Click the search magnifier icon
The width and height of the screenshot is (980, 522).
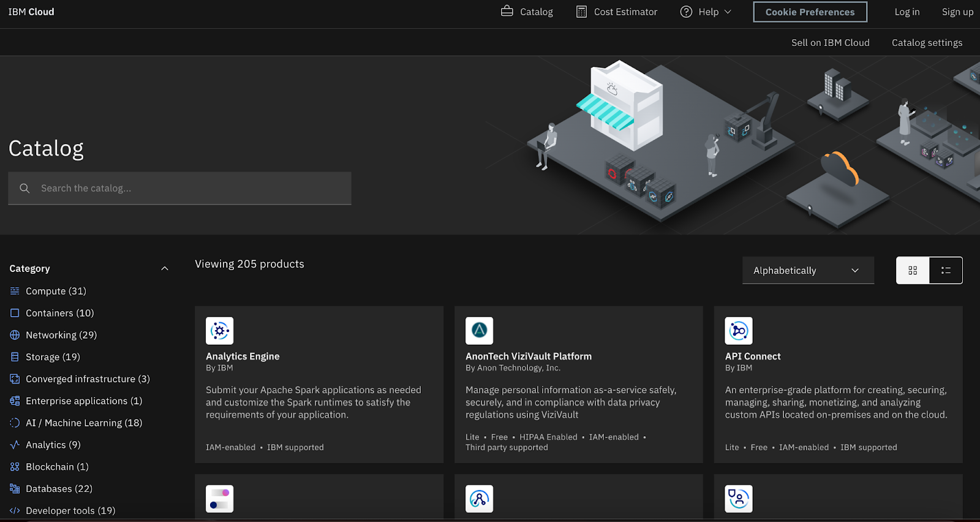(x=24, y=188)
